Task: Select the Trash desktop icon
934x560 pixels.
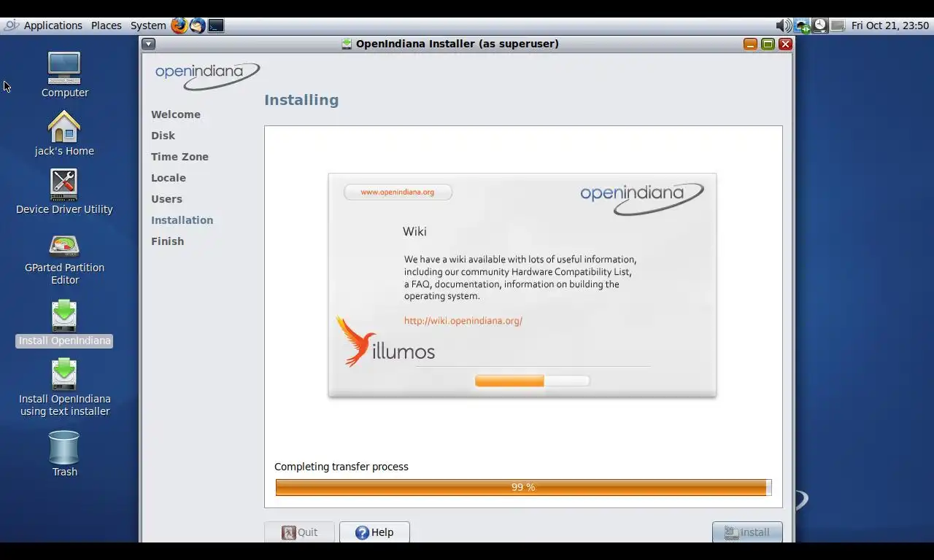Action: (64, 454)
